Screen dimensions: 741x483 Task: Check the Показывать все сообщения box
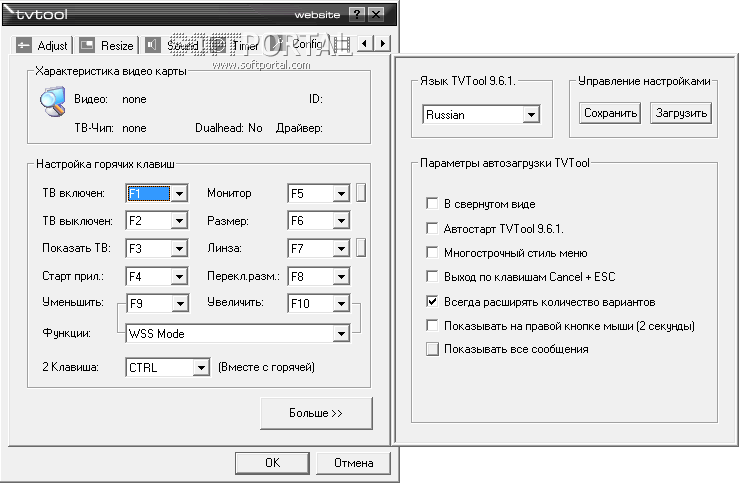(432, 349)
